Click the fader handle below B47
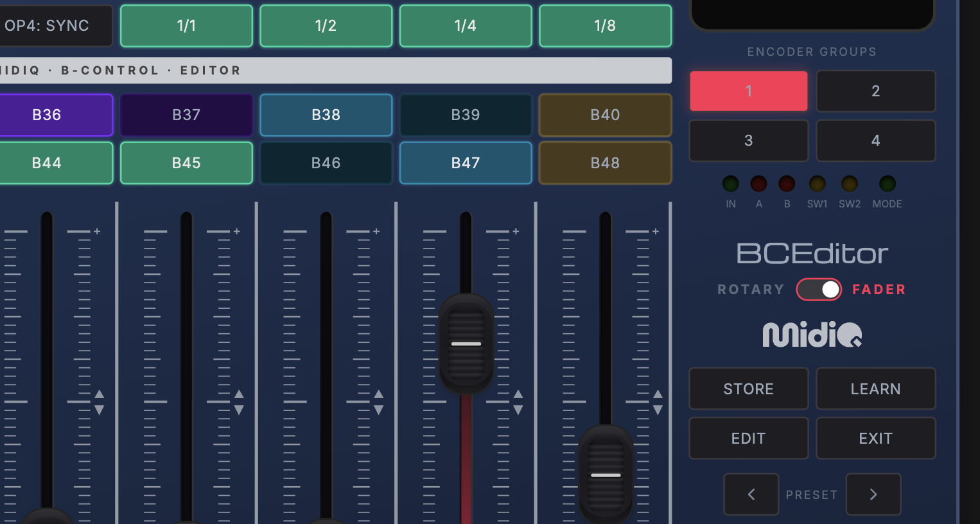This screenshot has width=980, height=524. click(x=466, y=344)
